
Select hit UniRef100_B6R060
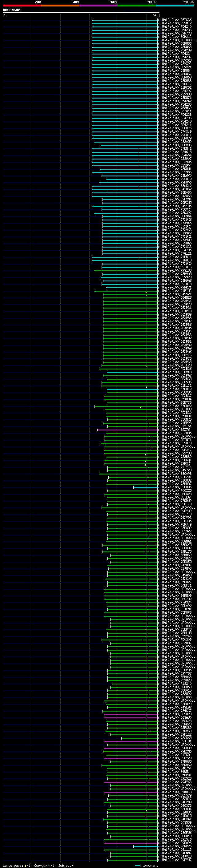click(177, 765)
